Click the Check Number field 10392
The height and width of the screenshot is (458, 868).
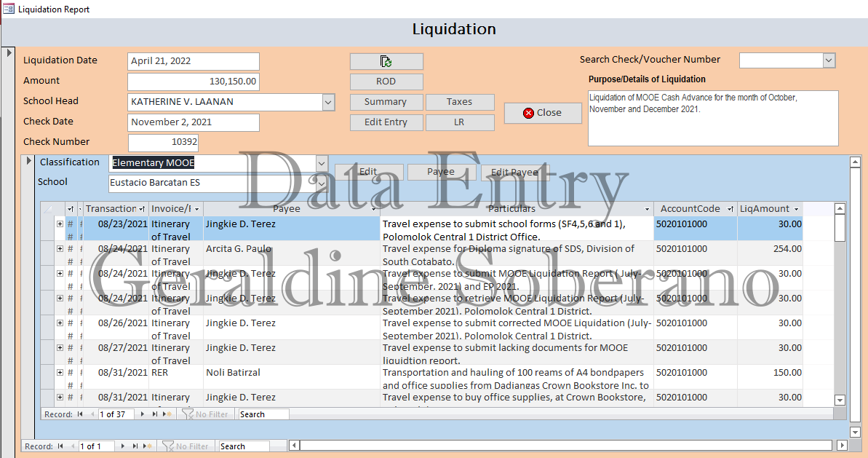pyautogui.click(x=163, y=142)
